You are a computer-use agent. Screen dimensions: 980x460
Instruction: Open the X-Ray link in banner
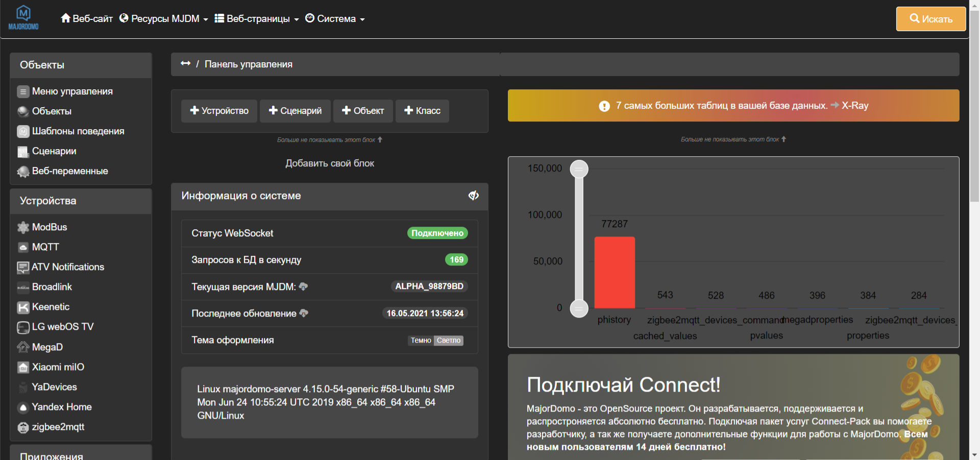(855, 106)
